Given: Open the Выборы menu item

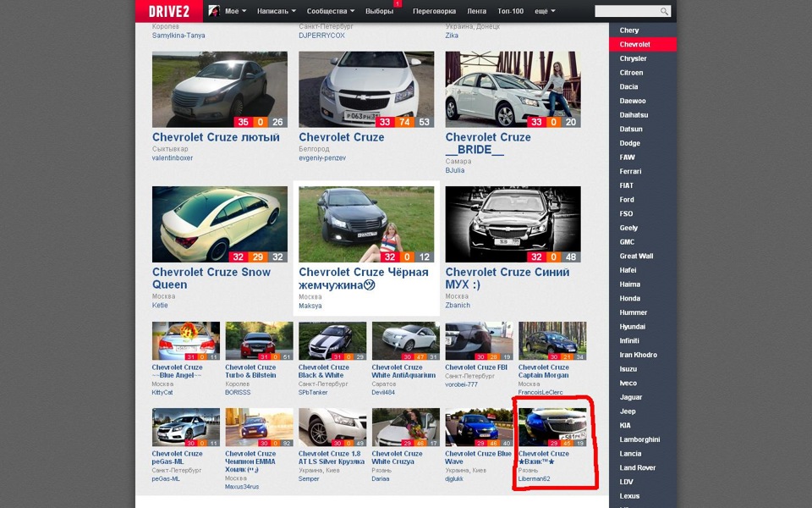Looking at the screenshot, I should click(x=379, y=11).
